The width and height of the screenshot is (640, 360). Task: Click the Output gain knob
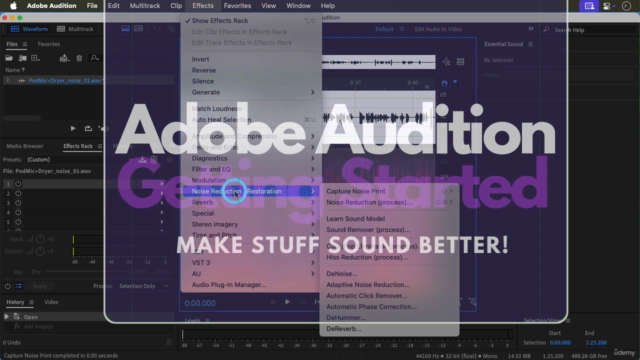click(x=40, y=251)
